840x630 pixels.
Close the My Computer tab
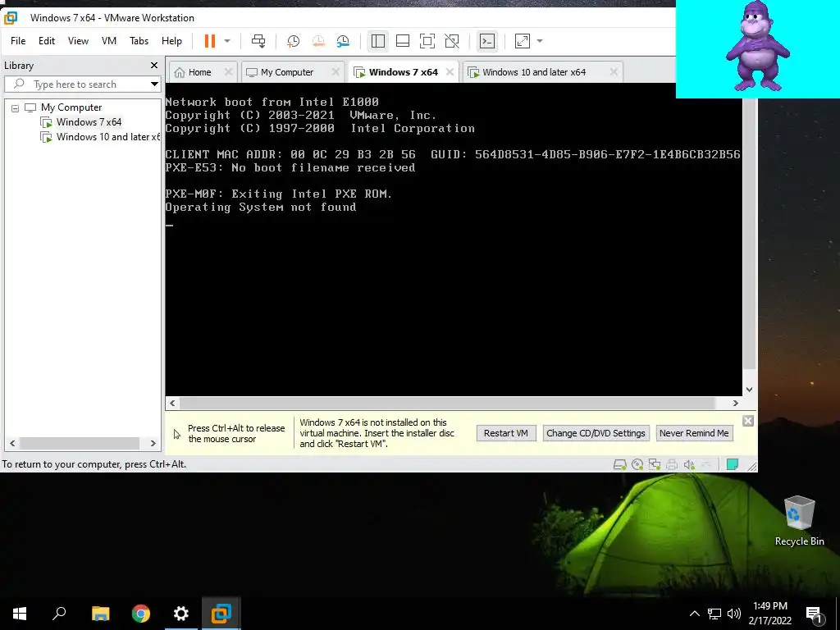336,72
